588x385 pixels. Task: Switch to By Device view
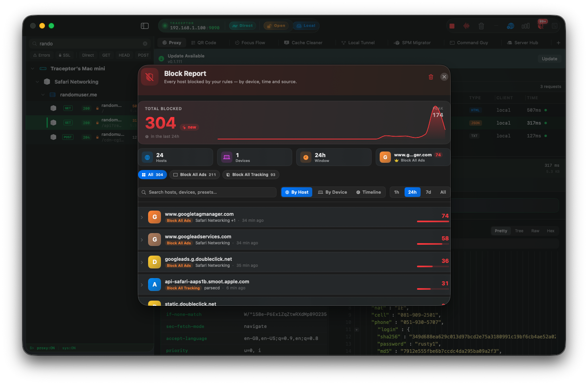(x=332, y=192)
